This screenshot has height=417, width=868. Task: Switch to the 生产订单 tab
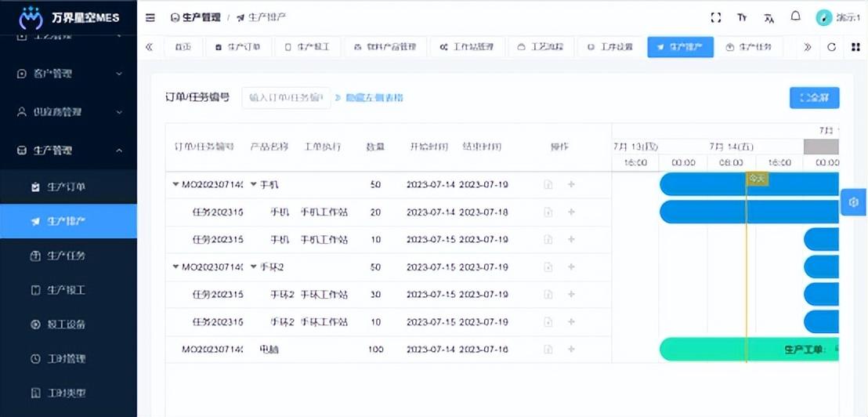tap(239, 47)
